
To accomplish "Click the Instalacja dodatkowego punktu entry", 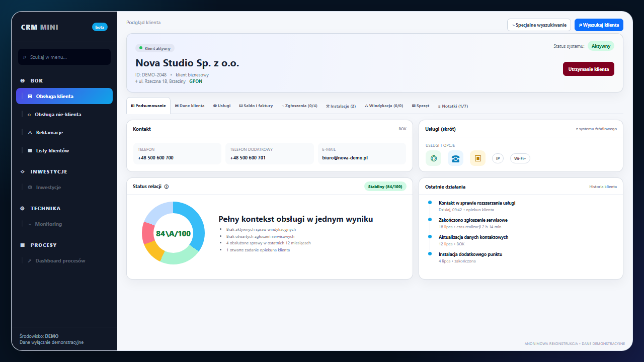I will [x=470, y=254].
